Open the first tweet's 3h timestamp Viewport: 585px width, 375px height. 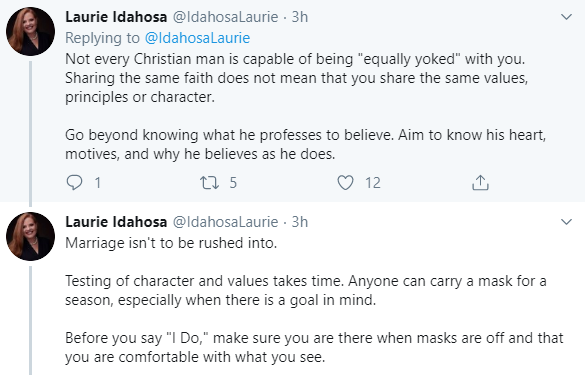click(300, 17)
